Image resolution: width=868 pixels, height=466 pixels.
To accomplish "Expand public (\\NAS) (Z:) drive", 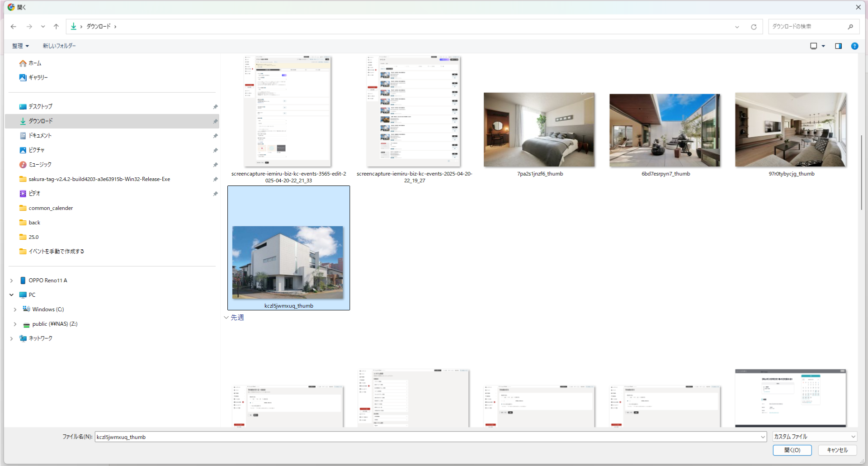I will 15,324.
